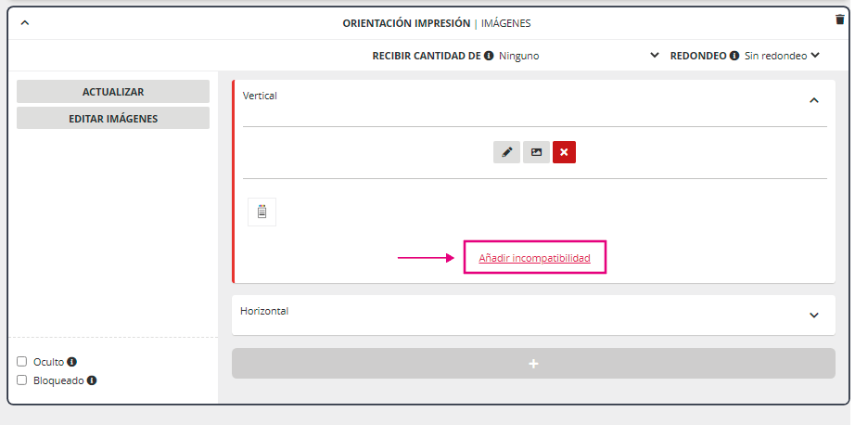
Task: Click the trash icon at top right
Action: click(x=840, y=19)
